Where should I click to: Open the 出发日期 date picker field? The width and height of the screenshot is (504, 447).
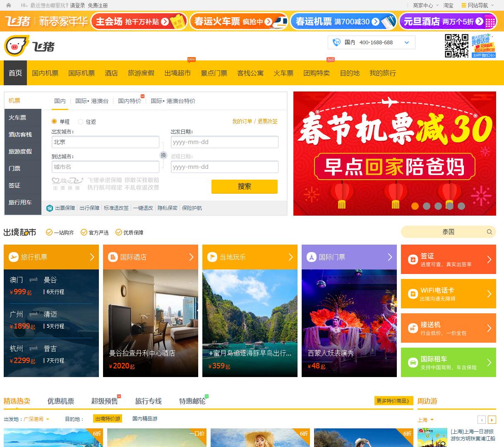225,142
